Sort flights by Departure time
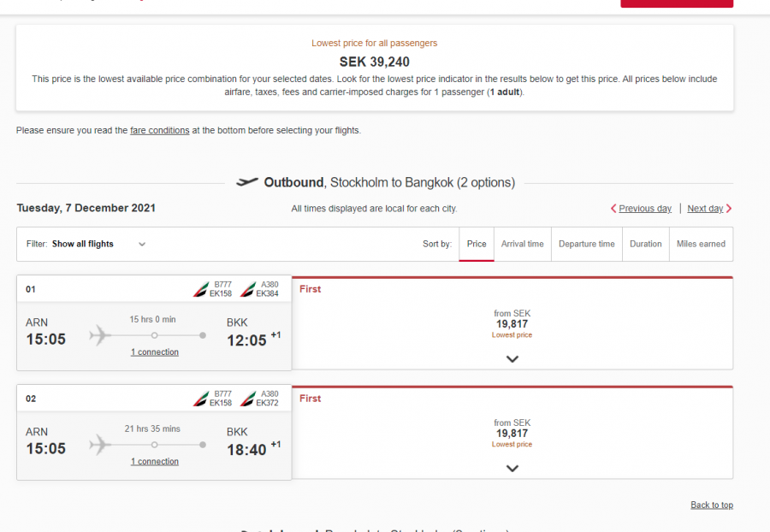Screen dimensions: 770x532 click(586, 244)
